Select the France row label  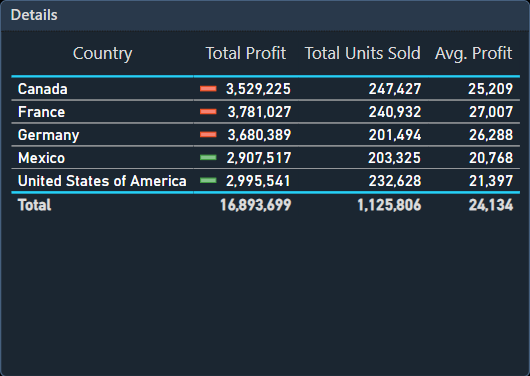pos(41,112)
